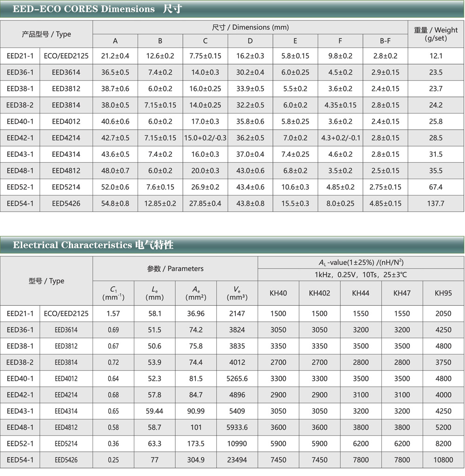Click Ve value '10990'
Viewport: 465px width, 476px height.
coord(237,444)
